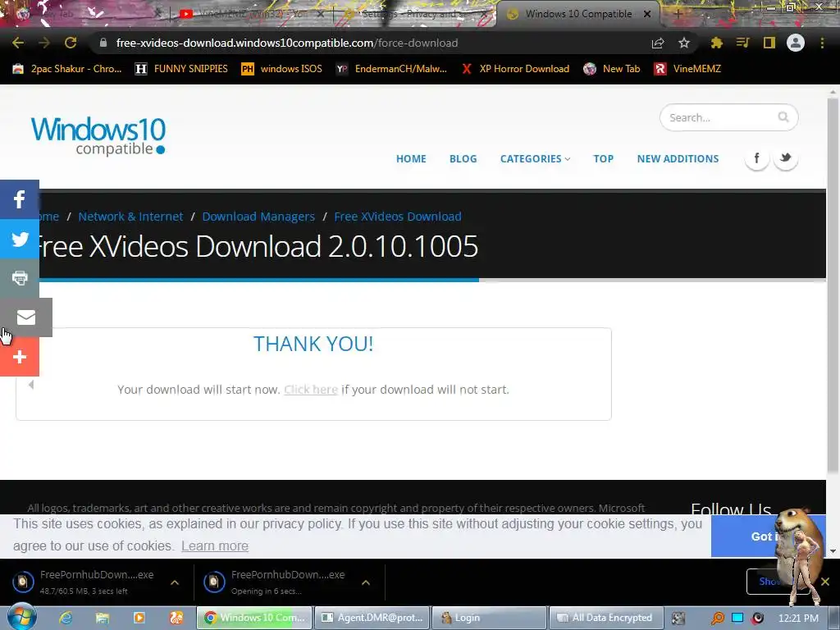Click the 'Click here' download link
Image resolution: width=840 pixels, height=630 pixels.
[311, 390]
